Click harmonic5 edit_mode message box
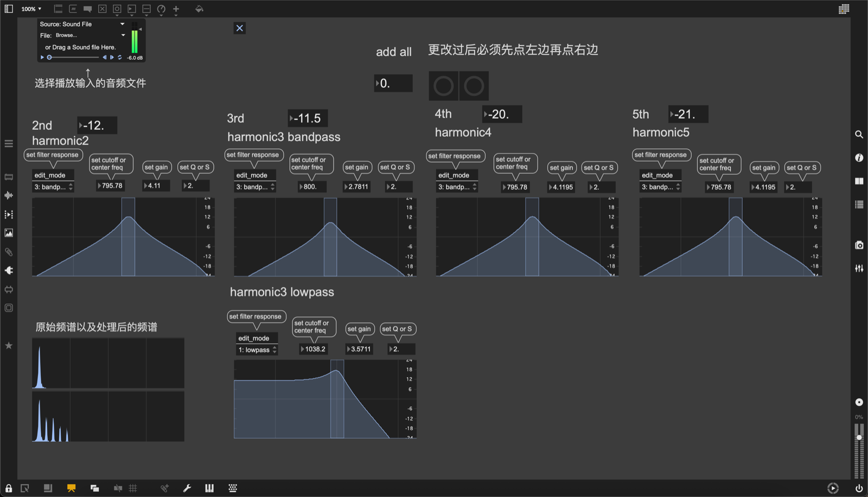Screen dimensions: 868x497 (x=660, y=175)
